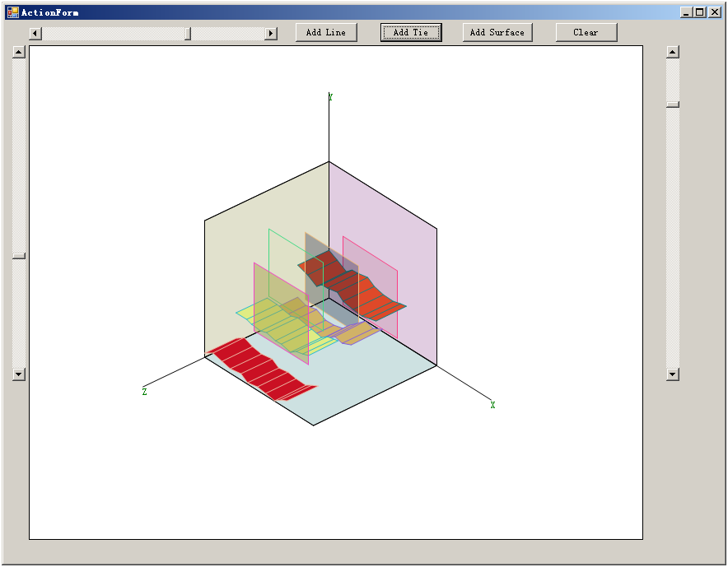The width and height of the screenshot is (728, 567).
Task: Click the green Y axis label
Action: pos(330,97)
